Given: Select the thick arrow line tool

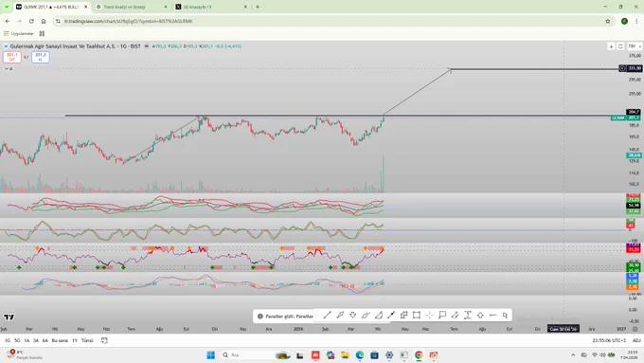Looking at the screenshot, I should (391, 316).
